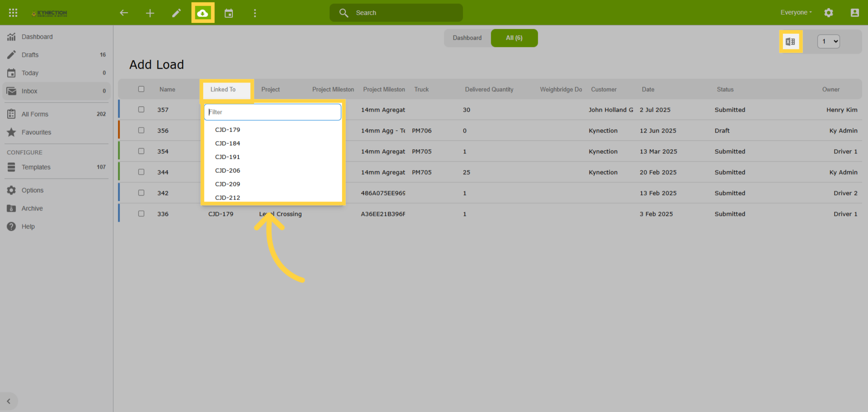Switch to the Dashboard tab

click(x=467, y=38)
